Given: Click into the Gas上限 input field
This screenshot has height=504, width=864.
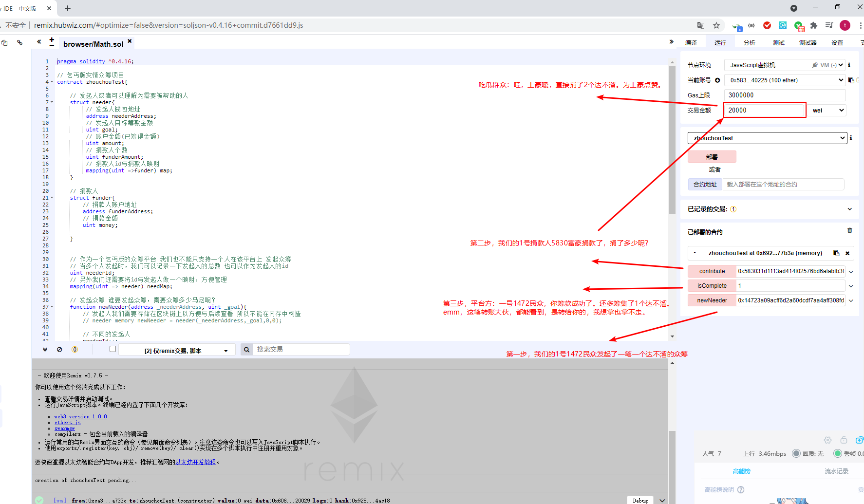Looking at the screenshot, I should 785,95.
